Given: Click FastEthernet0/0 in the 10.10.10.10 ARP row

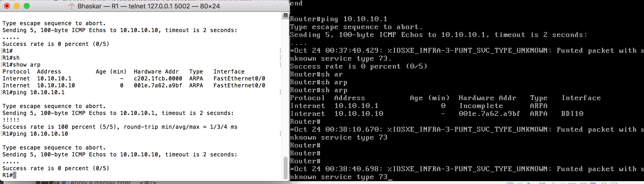Looking at the screenshot, I should click(239, 85).
